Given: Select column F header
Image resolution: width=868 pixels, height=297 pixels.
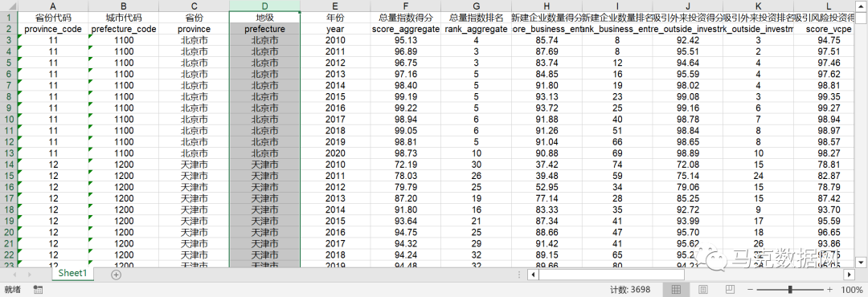Looking at the screenshot, I should (406, 6).
